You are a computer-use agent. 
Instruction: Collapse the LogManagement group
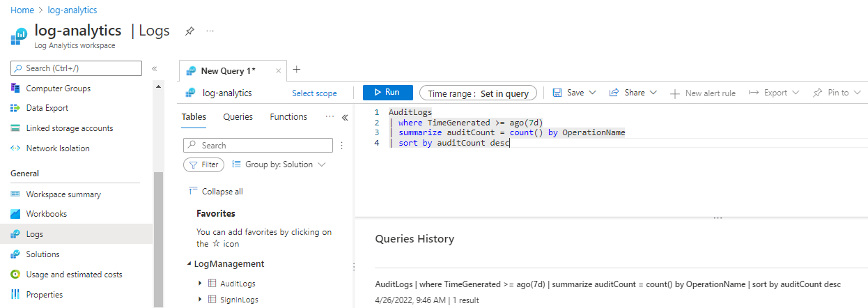pos(189,264)
